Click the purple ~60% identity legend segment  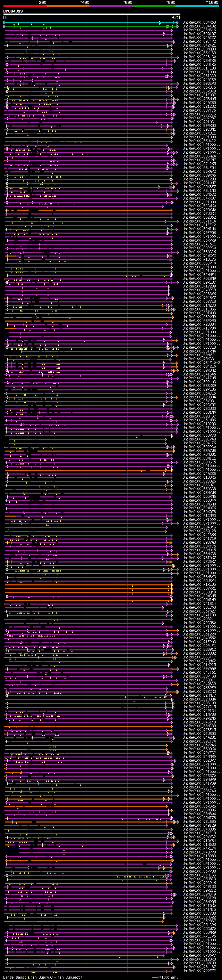[x=111, y=6]
